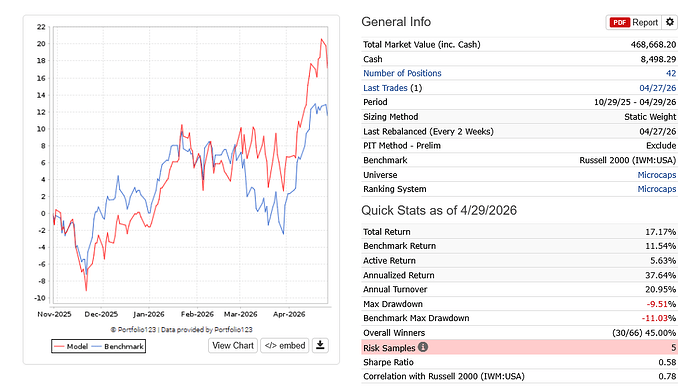The width and height of the screenshot is (690, 390).
Task: Toggle the Model series in the legend
Action: (x=71, y=346)
